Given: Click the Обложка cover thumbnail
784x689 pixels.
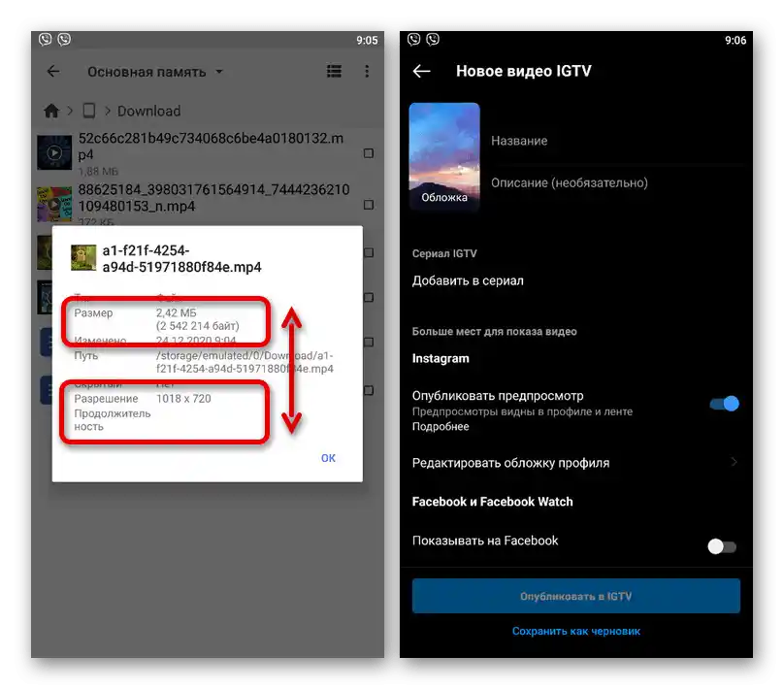Looking at the screenshot, I should (x=444, y=155).
